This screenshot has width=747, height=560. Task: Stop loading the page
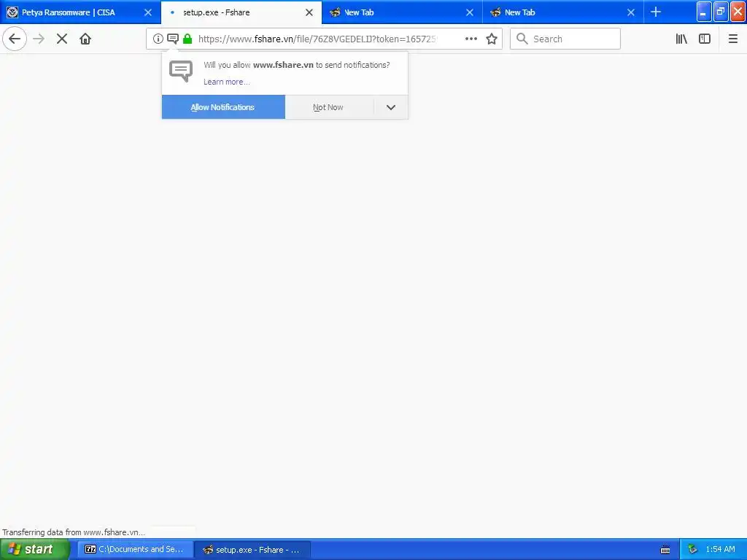62,39
